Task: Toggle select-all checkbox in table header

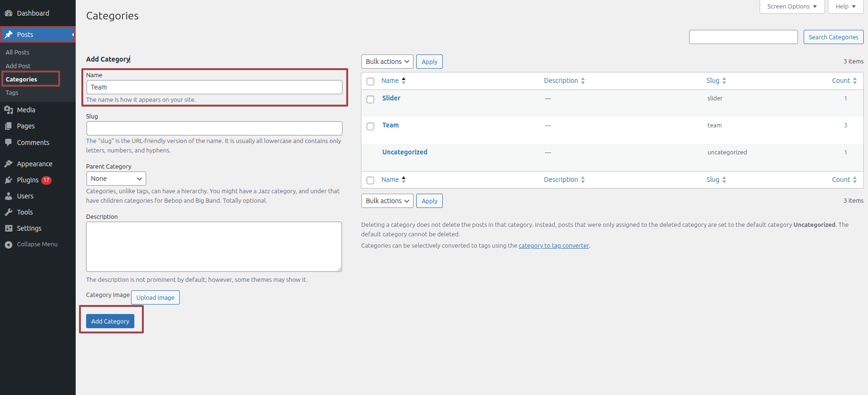Action: [370, 81]
